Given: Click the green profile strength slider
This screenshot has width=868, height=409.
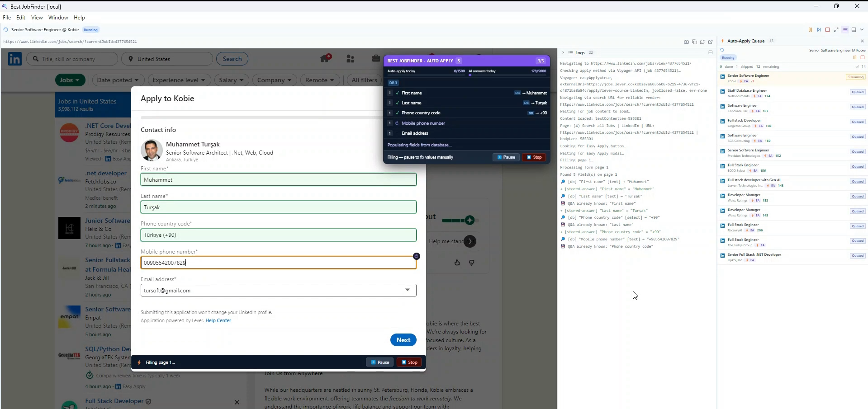Looking at the screenshot, I should [459, 220].
